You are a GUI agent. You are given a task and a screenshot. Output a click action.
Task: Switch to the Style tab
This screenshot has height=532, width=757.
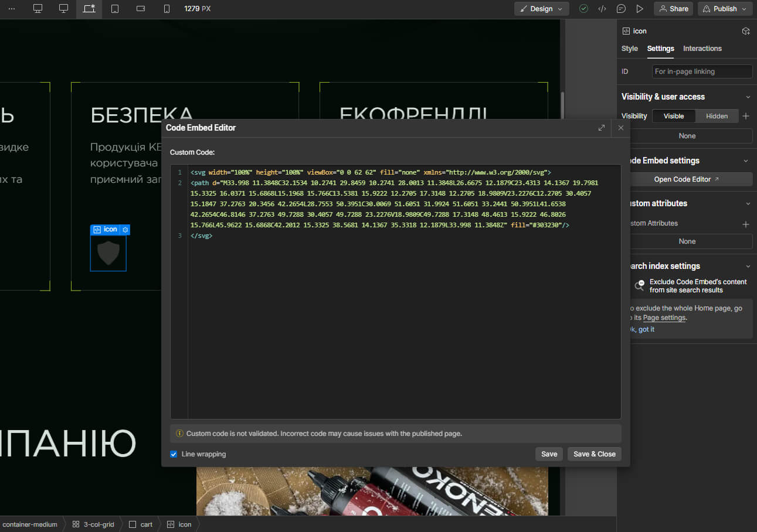(x=629, y=49)
